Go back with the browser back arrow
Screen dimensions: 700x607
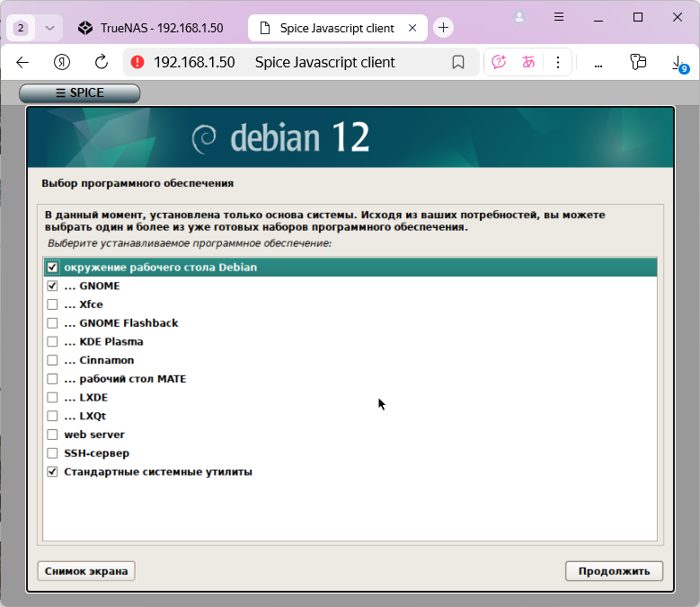(x=22, y=63)
